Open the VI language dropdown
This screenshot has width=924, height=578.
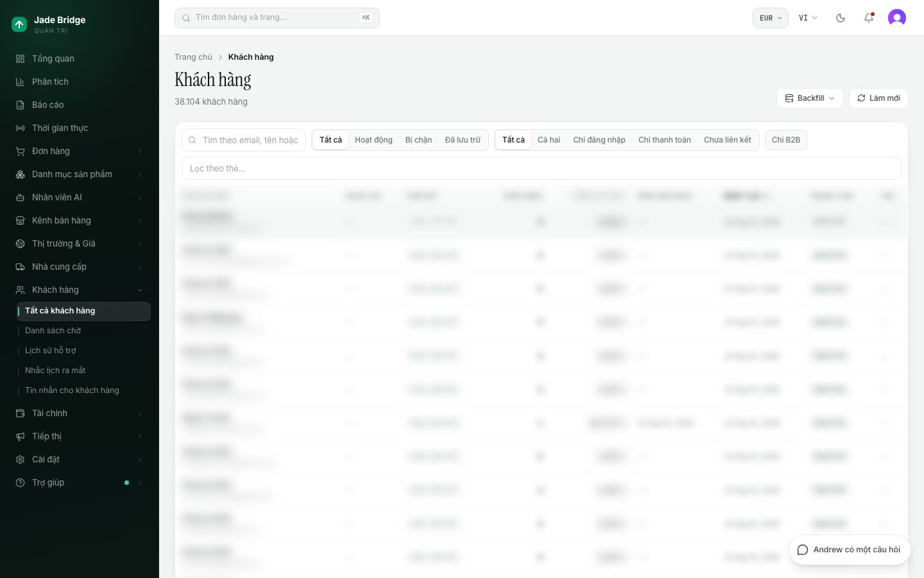pos(808,18)
